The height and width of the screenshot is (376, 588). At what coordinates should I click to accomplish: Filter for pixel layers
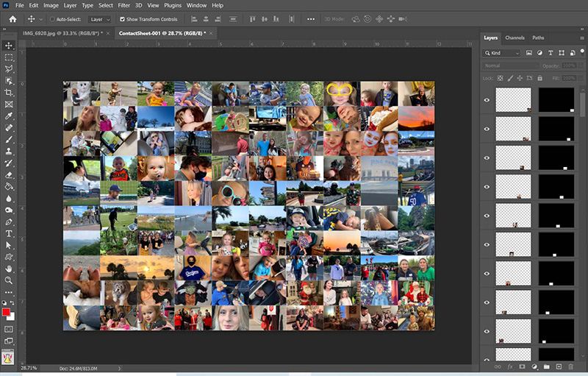click(528, 53)
